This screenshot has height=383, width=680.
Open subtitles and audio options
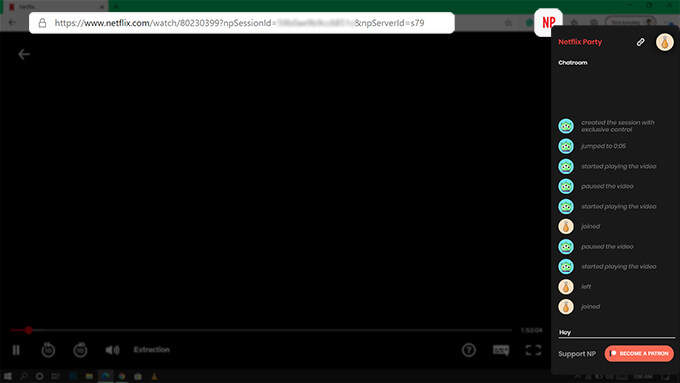tap(501, 350)
